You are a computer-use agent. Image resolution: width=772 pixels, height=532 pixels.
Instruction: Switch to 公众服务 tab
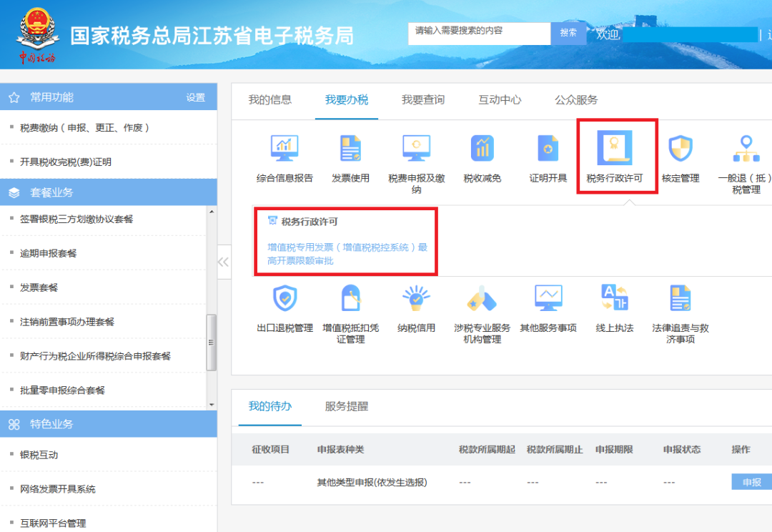click(576, 99)
